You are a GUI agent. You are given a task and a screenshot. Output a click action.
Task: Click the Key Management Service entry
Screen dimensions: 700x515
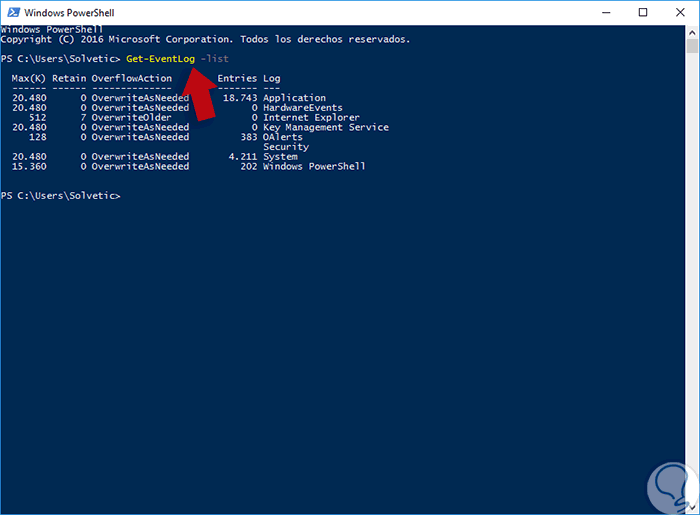click(326, 128)
